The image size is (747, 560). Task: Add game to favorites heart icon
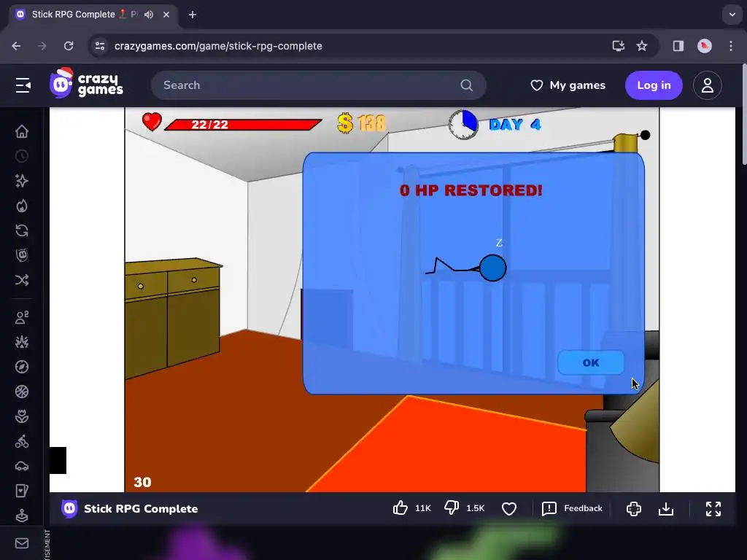point(508,508)
